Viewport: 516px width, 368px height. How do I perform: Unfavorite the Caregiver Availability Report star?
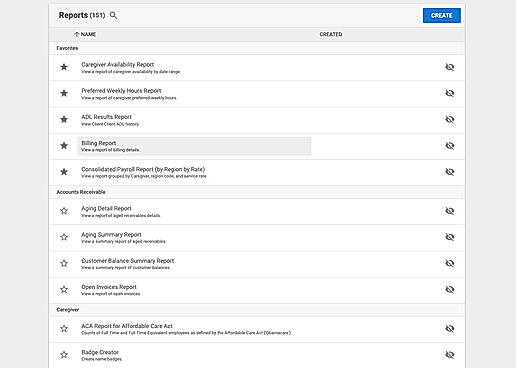point(64,67)
